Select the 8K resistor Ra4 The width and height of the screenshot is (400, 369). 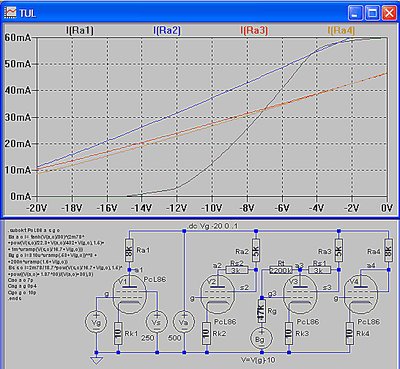click(x=388, y=250)
